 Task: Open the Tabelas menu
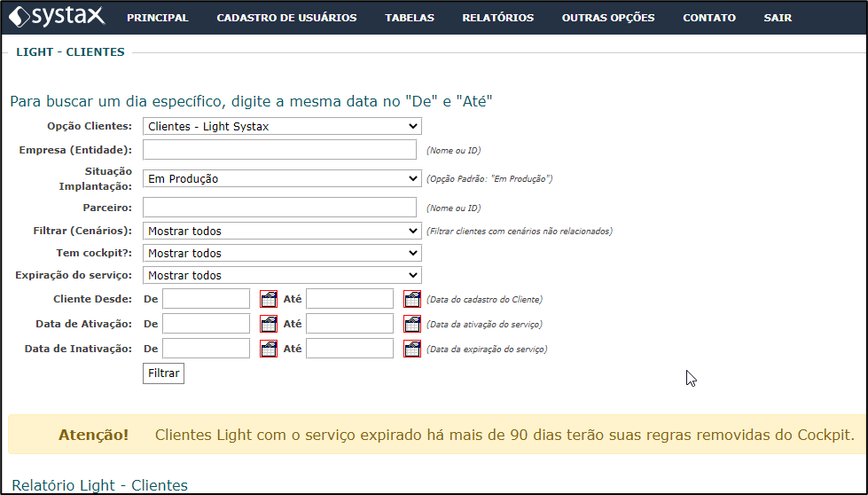point(410,18)
